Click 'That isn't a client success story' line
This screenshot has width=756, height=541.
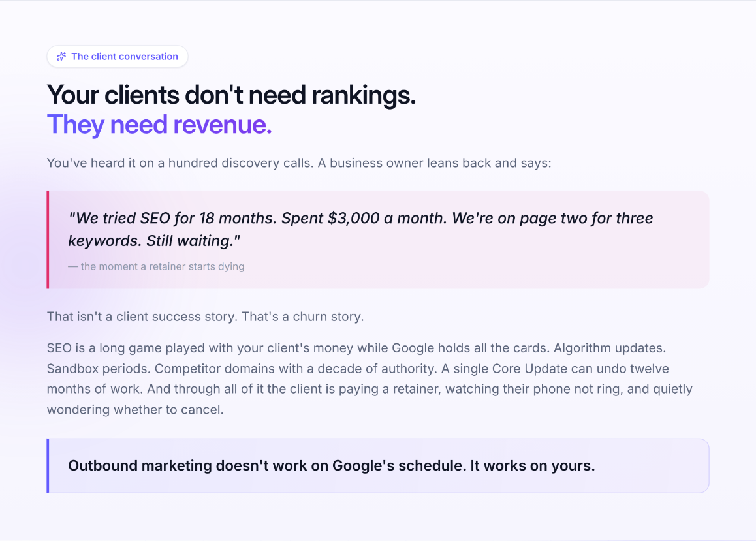pyautogui.click(x=142, y=317)
